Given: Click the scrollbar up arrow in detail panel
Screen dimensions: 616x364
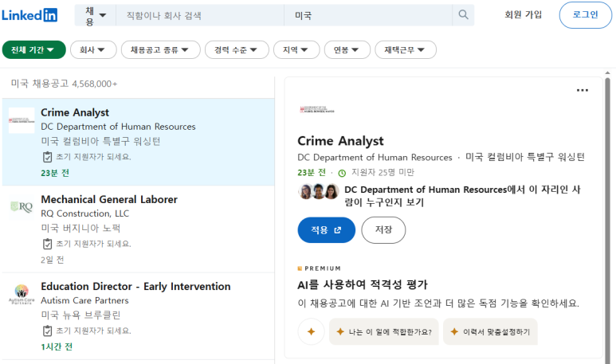Looking at the screenshot, I should (x=607, y=73).
